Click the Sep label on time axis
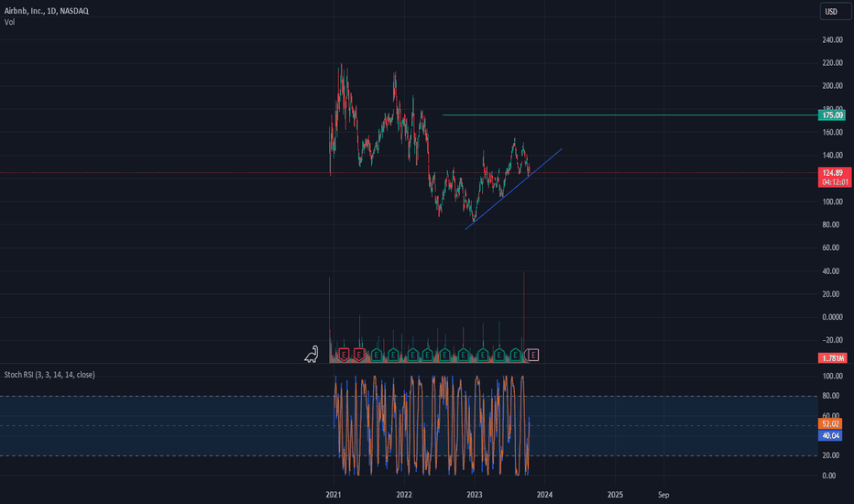Viewport: 854px width, 504px height. click(663, 495)
